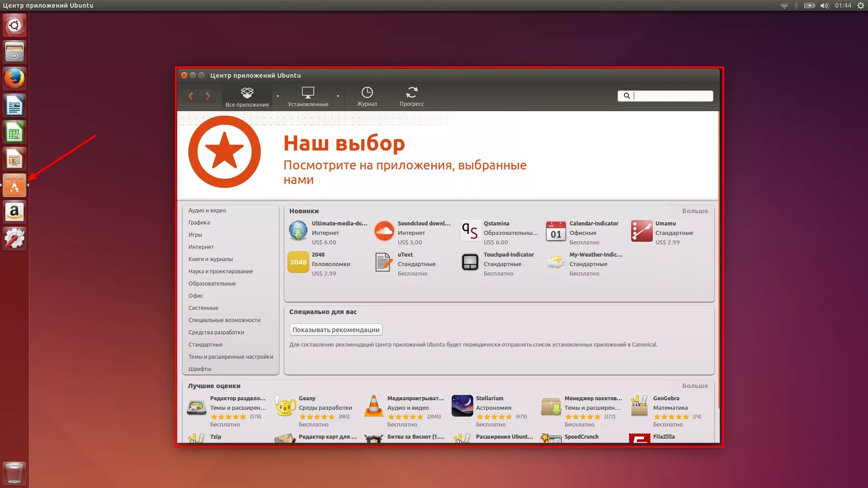Open the Стандартные category

[206, 345]
